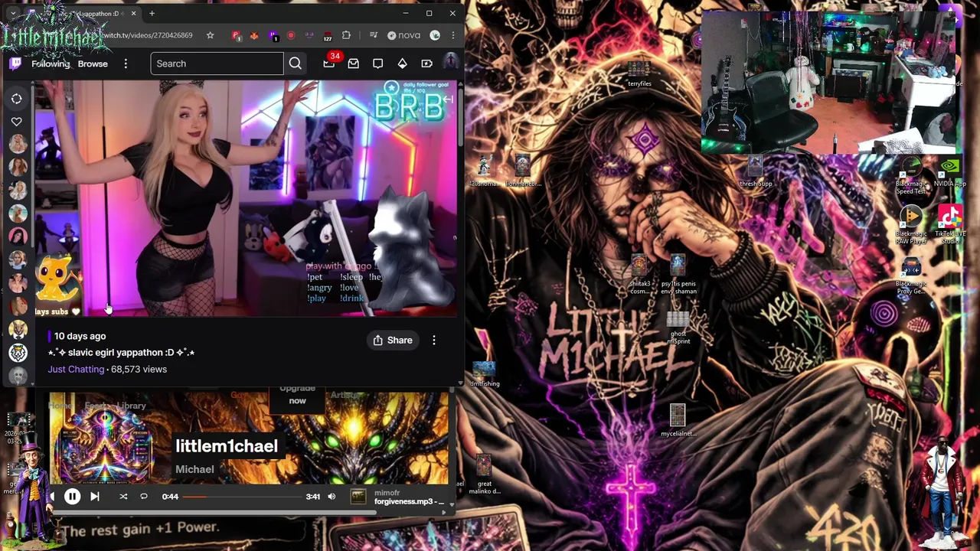Viewport: 980px width, 551px height.
Task: Open the Twitch home logo
Action: click(15, 64)
